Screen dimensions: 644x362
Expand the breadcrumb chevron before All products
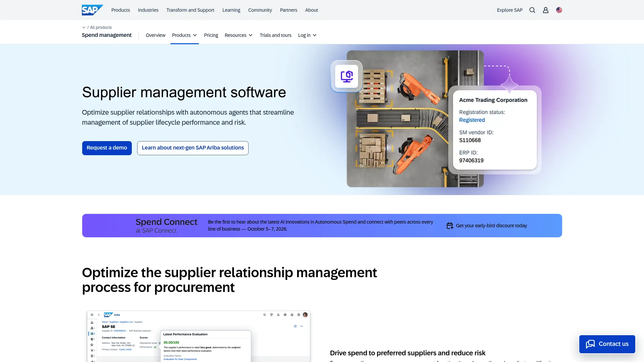pyautogui.click(x=84, y=27)
